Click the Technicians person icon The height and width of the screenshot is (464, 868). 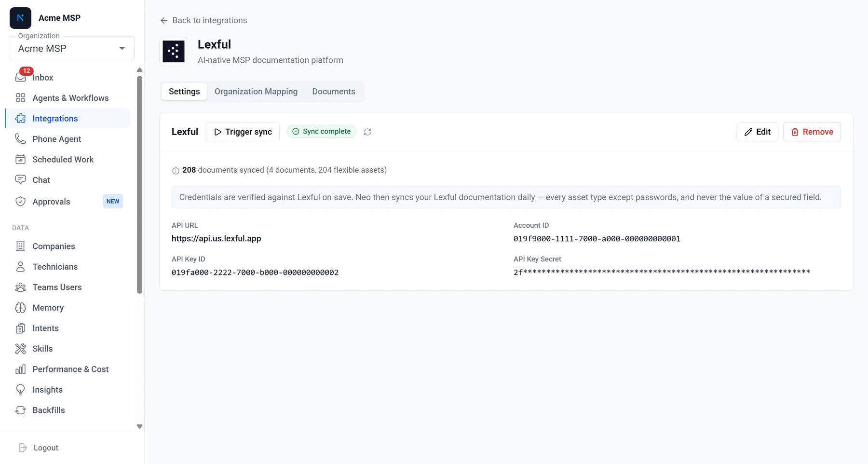click(x=20, y=267)
